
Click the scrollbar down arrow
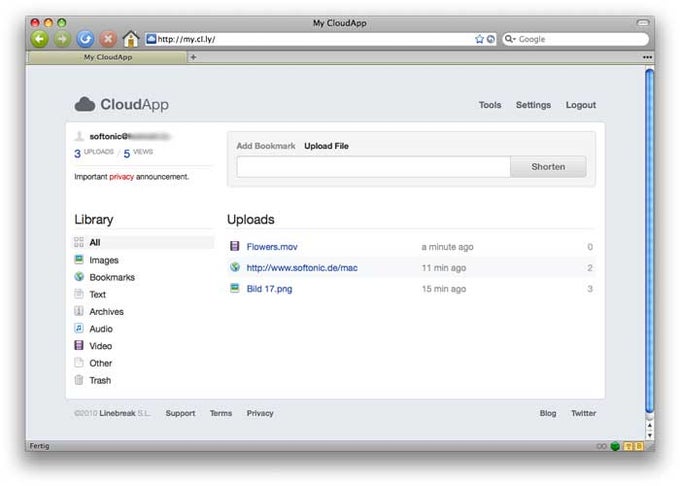coord(649,435)
